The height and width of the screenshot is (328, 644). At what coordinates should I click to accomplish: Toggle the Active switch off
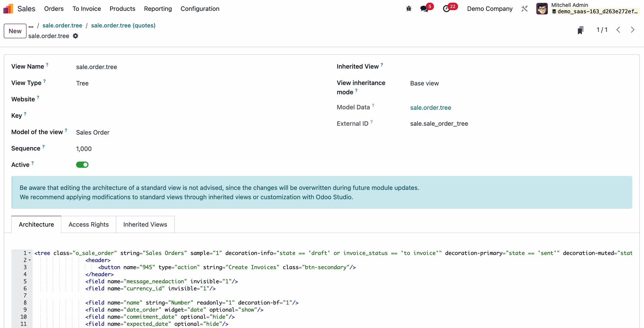[x=82, y=165]
